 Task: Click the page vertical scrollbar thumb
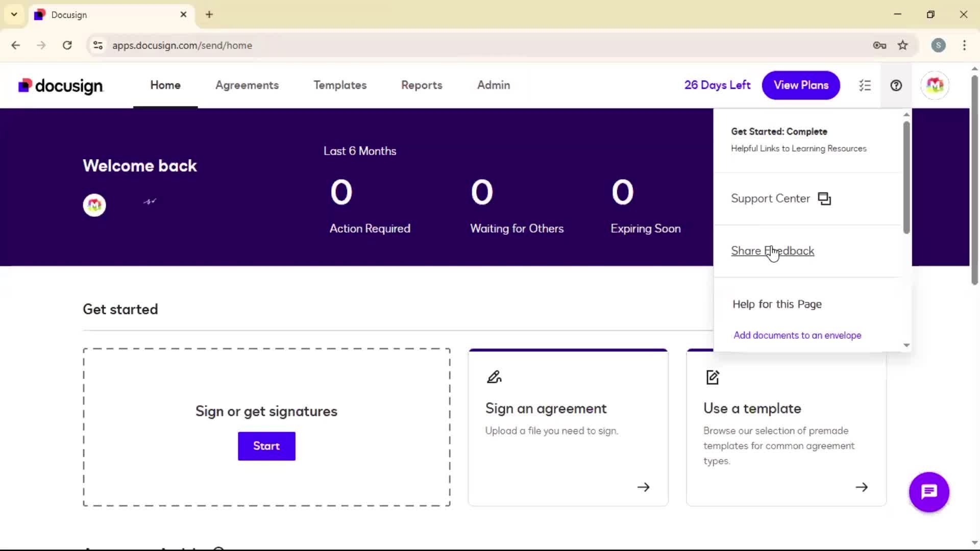[974, 180]
